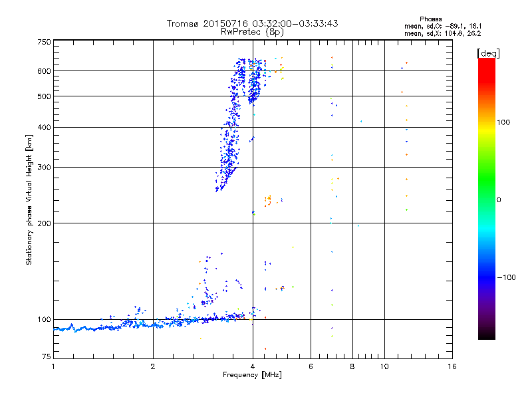532x399 pixels.
Task: Click the colorbar tick label "-100"
Action: click(x=506, y=277)
